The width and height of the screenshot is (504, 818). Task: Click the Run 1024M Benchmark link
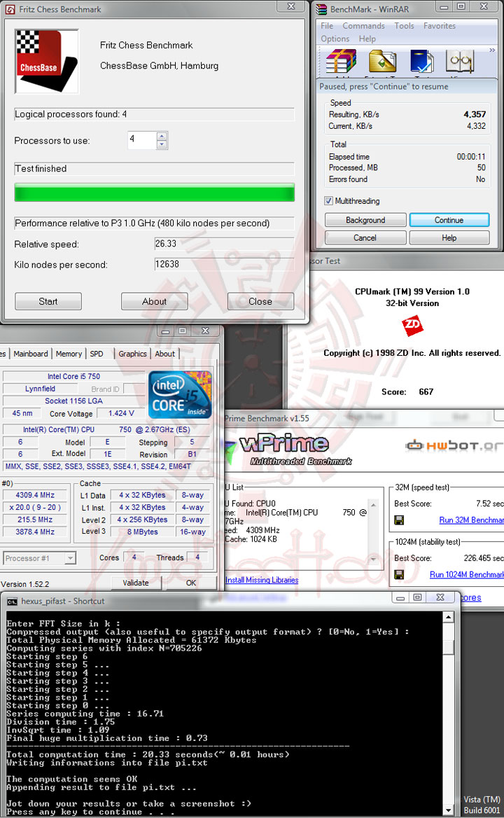(466, 574)
